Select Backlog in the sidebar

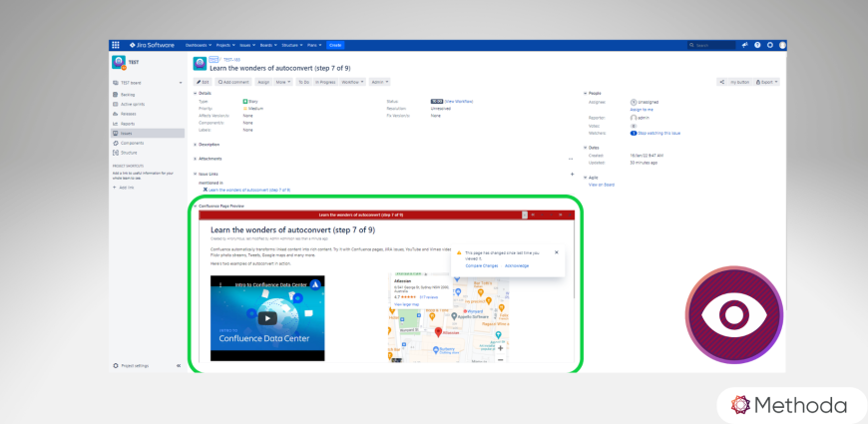[128, 94]
